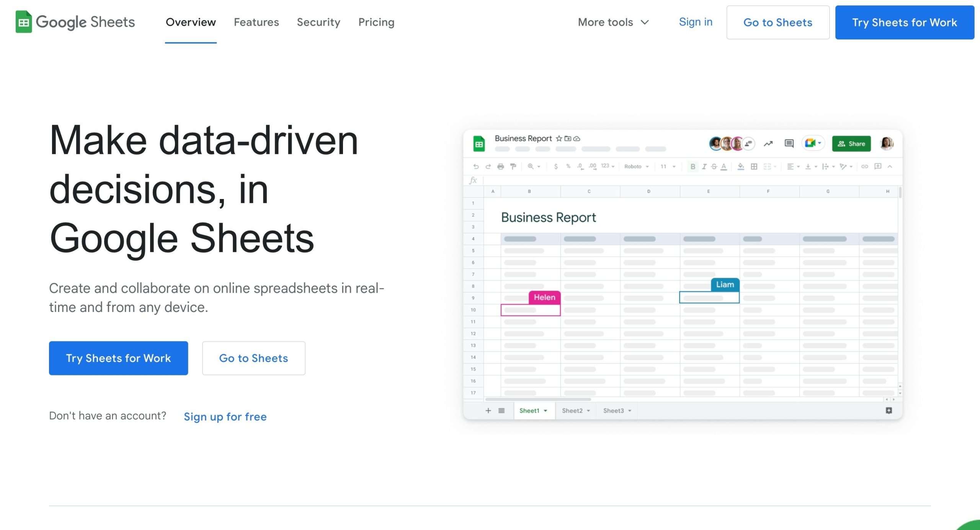
Task: Toggle italic formatting in the toolbar
Action: tap(704, 166)
